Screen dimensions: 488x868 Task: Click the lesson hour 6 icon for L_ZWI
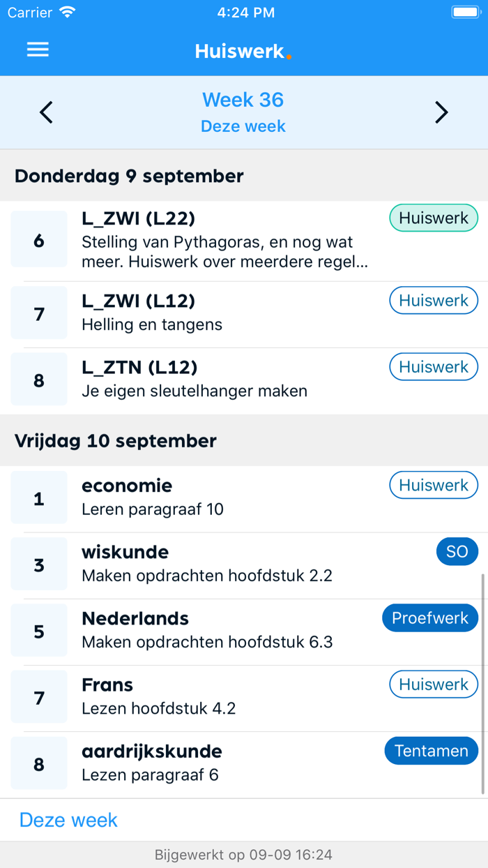point(38,239)
